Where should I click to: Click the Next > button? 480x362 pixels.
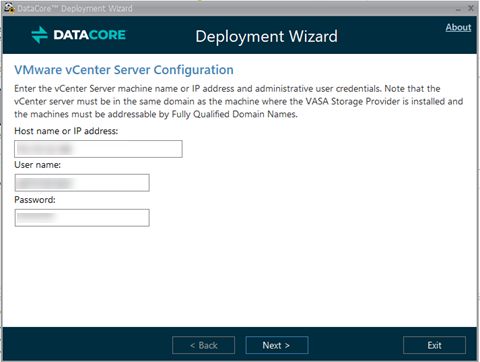coord(277,345)
